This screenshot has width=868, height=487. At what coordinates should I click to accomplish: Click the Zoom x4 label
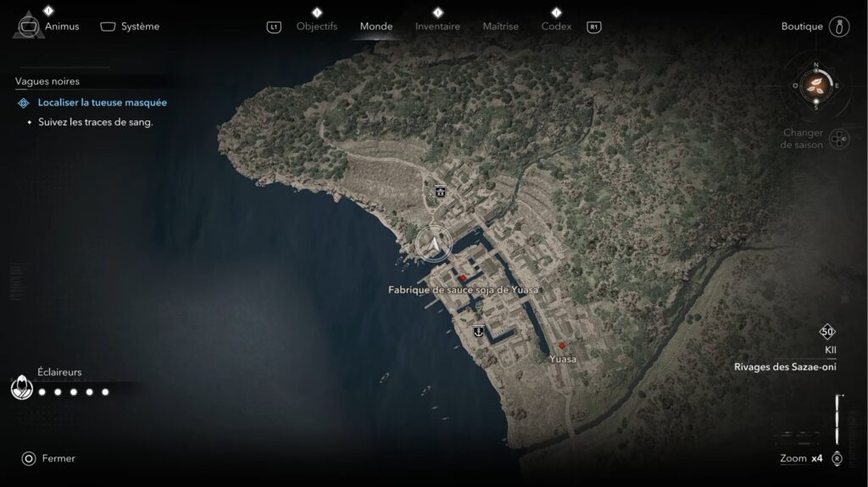coord(801,458)
